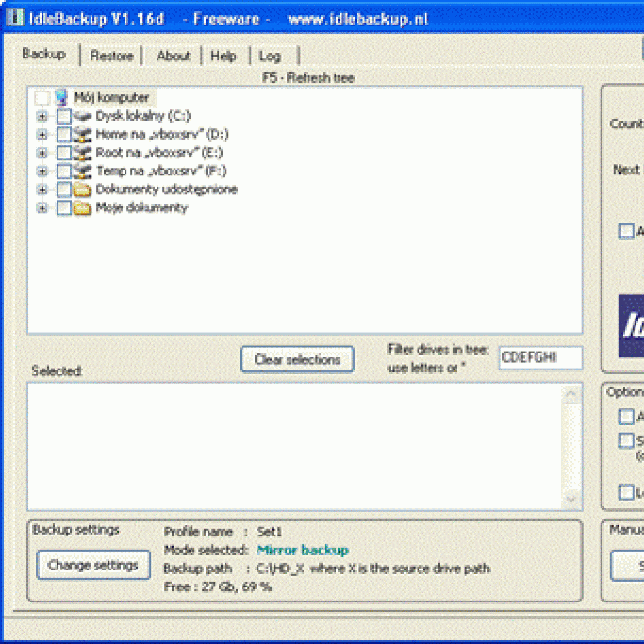
Task: Expand the Home na vboxsrv (D:) node
Action: [42, 135]
